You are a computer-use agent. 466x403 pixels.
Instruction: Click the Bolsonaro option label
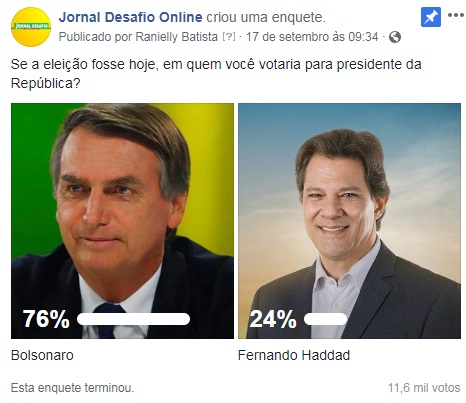(42, 355)
